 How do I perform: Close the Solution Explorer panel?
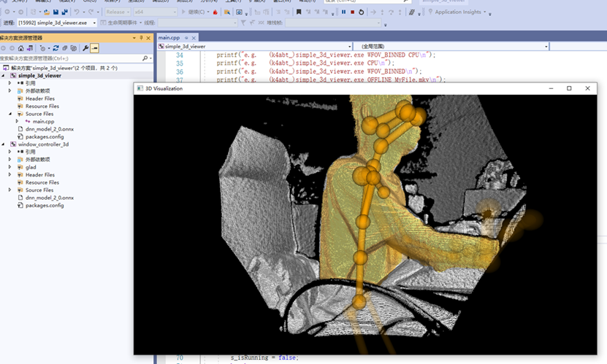point(148,38)
